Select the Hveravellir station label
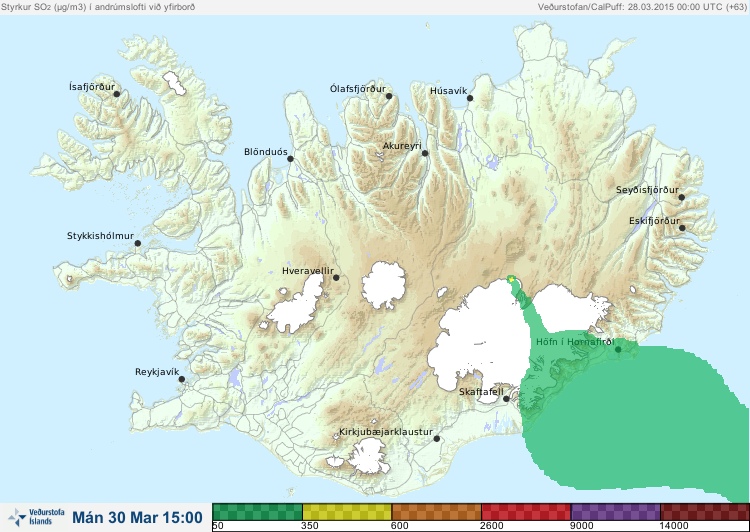 point(308,271)
